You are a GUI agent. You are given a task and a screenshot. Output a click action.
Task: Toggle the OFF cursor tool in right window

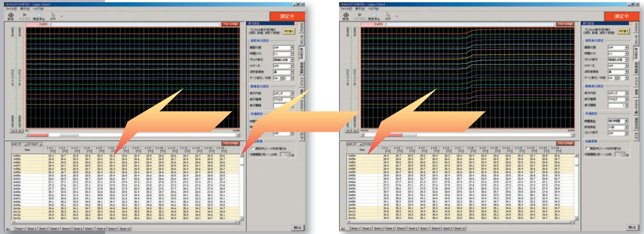(x=387, y=16)
